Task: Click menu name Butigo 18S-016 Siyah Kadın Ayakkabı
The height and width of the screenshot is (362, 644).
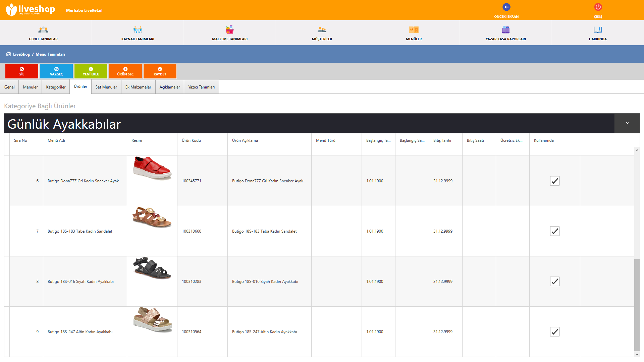Action: [x=80, y=282]
